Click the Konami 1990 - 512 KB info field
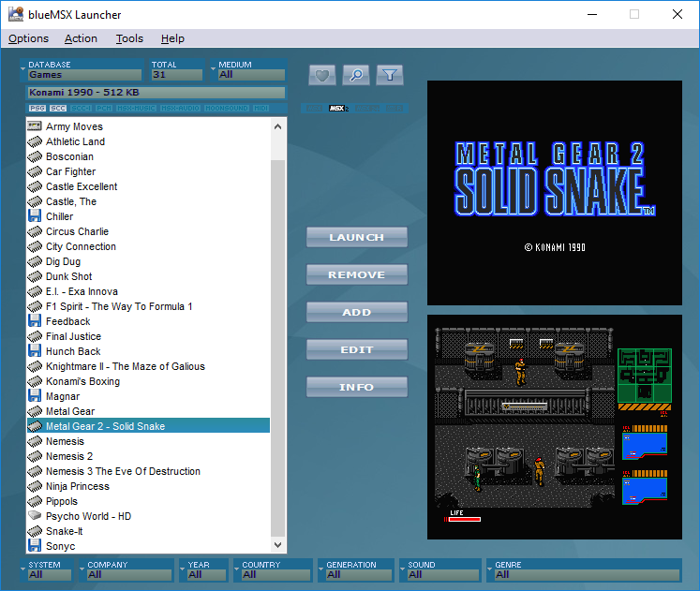This screenshot has height=591, width=700. [x=156, y=93]
